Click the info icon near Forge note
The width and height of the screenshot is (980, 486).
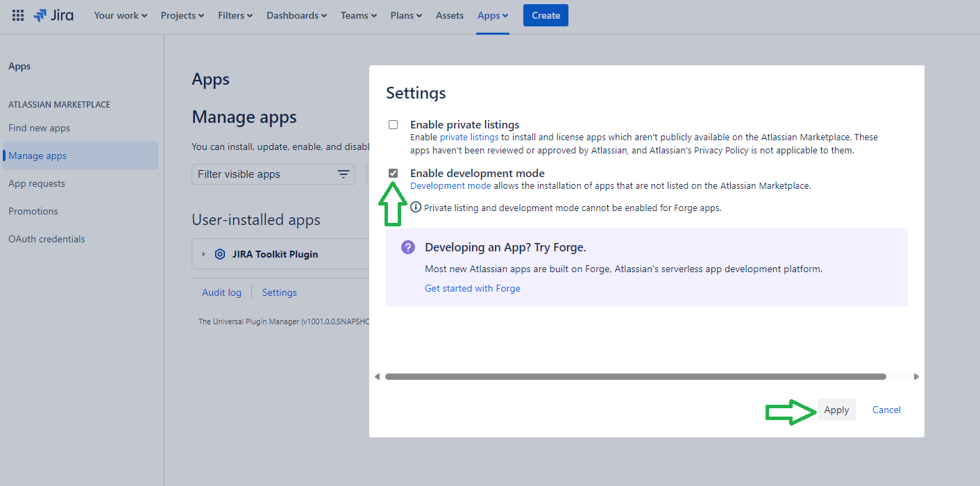point(416,207)
